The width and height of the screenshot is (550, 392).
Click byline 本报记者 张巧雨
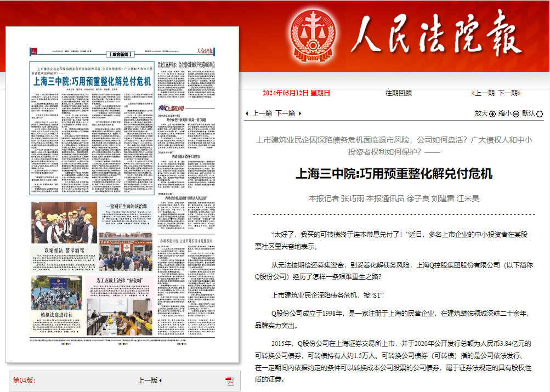[336, 198]
